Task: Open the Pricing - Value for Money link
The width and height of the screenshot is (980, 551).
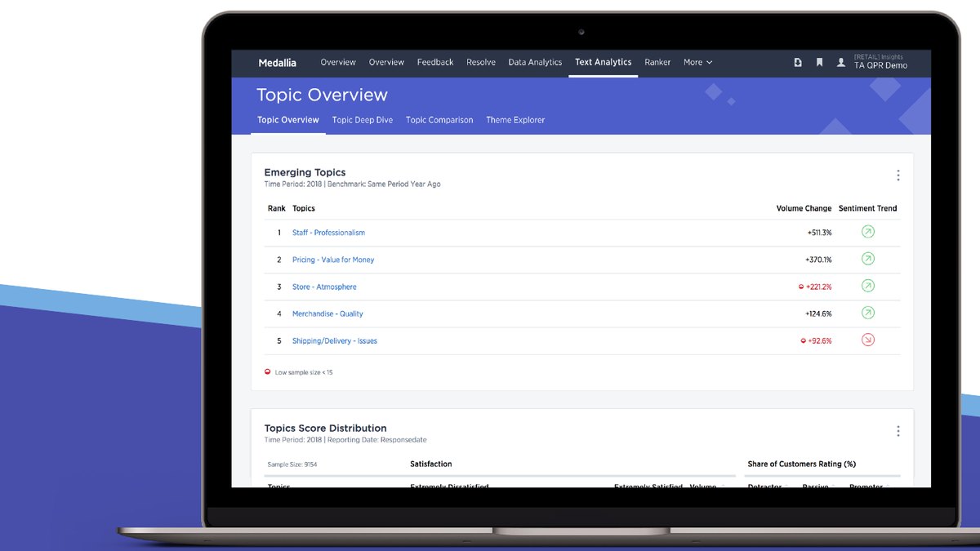Action: (333, 260)
